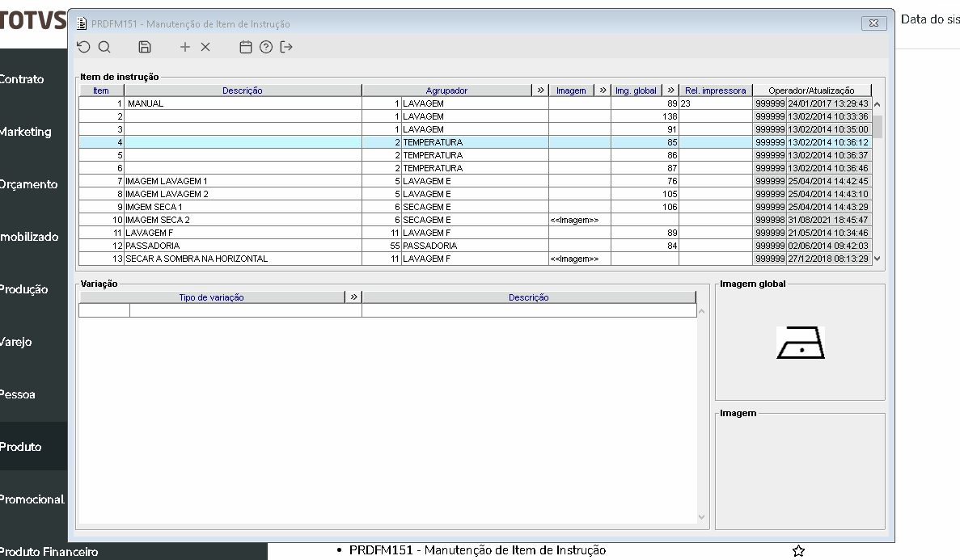Click the Tipo de variação header

click(x=212, y=297)
